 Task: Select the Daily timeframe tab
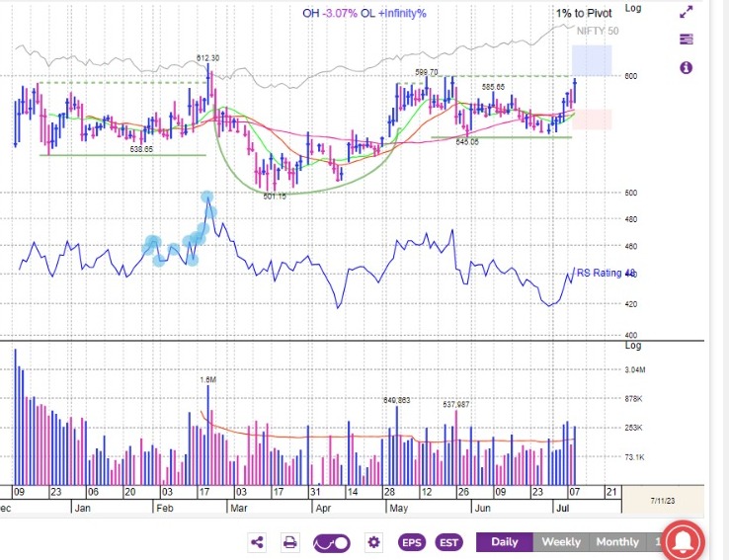point(505,542)
